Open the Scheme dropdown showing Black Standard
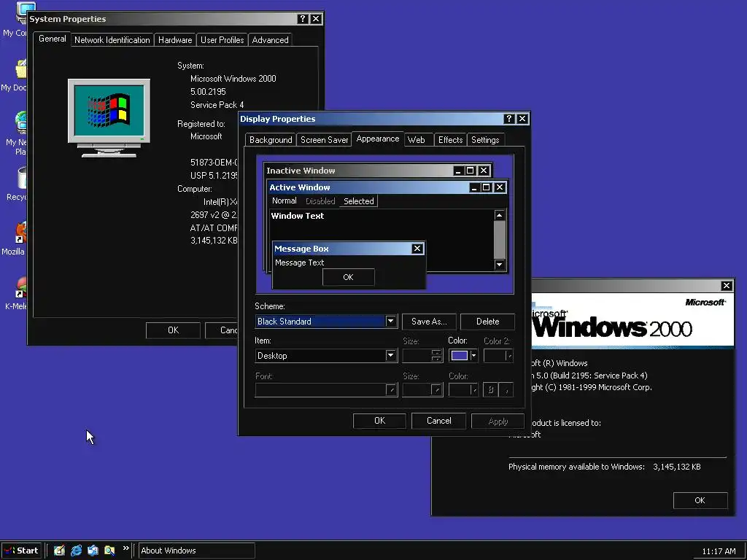The width and height of the screenshot is (747, 560). 391,322
